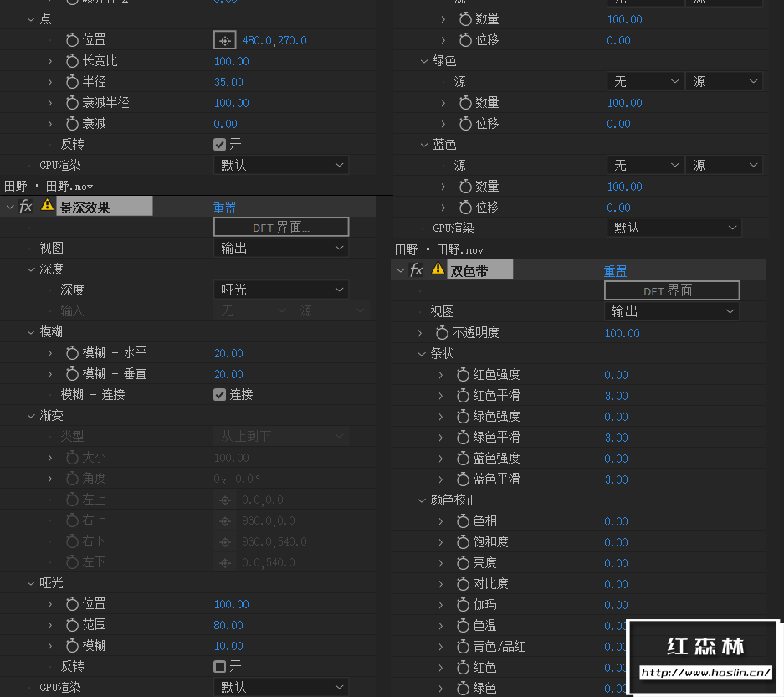
Task: Open the 无 source dropdown under 绿色
Action: [645, 81]
